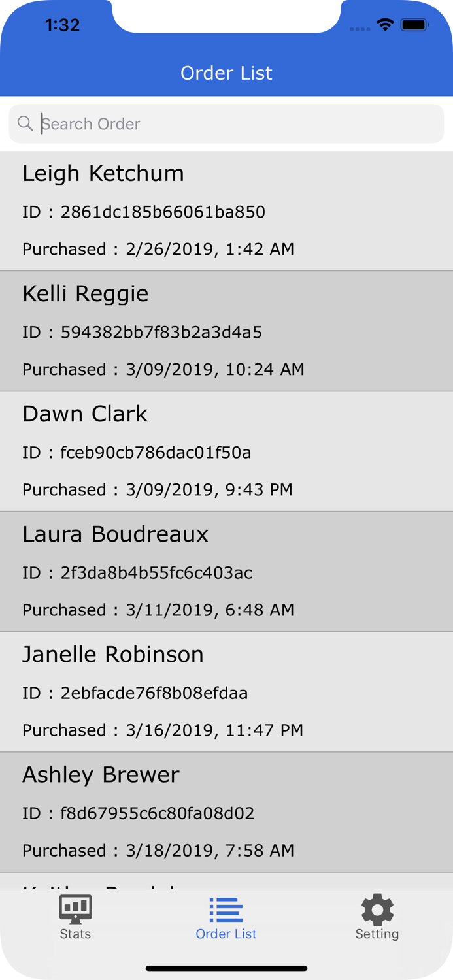
Task: Tap Dawn Clark's order row
Action: [226, 451]
